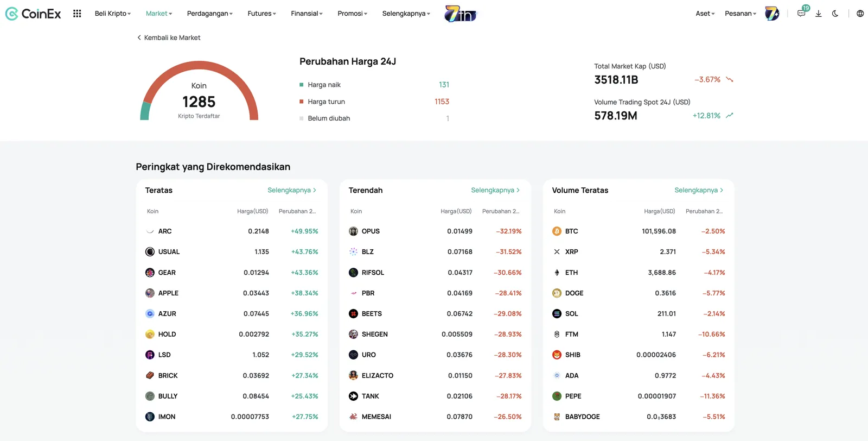Click the URO coin row name
This screenshot has width=868, height=441.
pos(369,355)
